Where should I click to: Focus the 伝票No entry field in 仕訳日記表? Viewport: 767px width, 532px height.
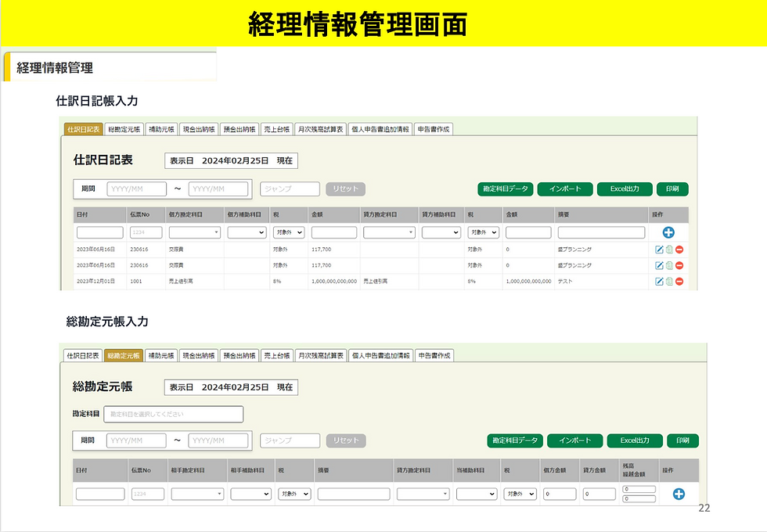[146, 232]
